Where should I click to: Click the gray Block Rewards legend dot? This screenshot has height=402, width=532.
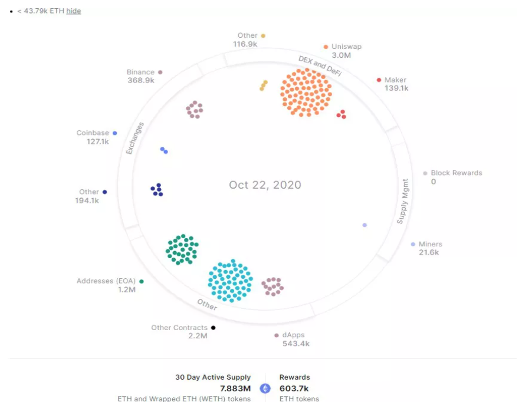tap(425, 173)
